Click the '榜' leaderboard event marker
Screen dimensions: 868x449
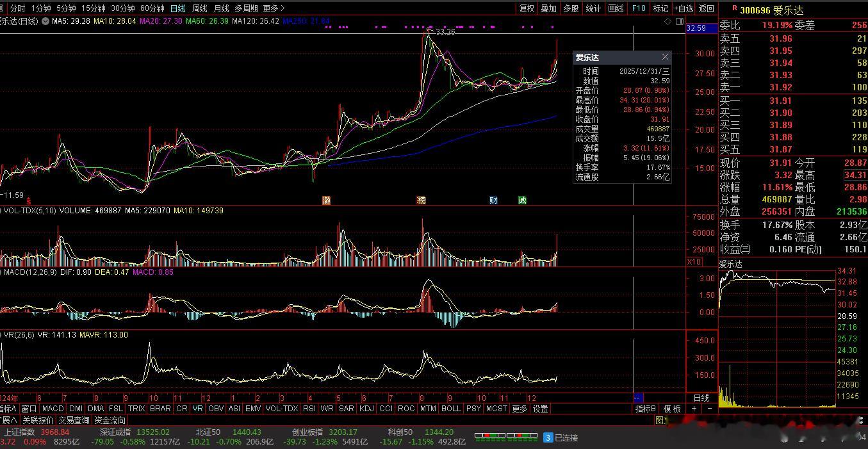point(421,200)
